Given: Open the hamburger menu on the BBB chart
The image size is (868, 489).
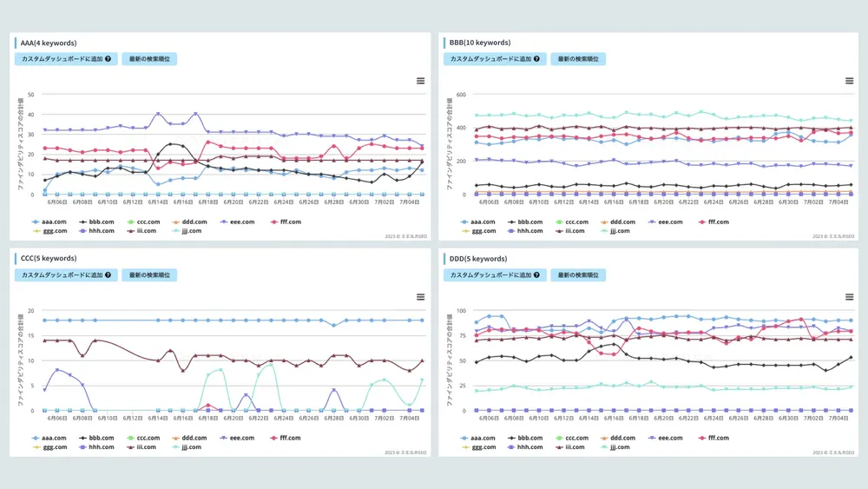Looking at the screenshot, I should click(850, 81).
